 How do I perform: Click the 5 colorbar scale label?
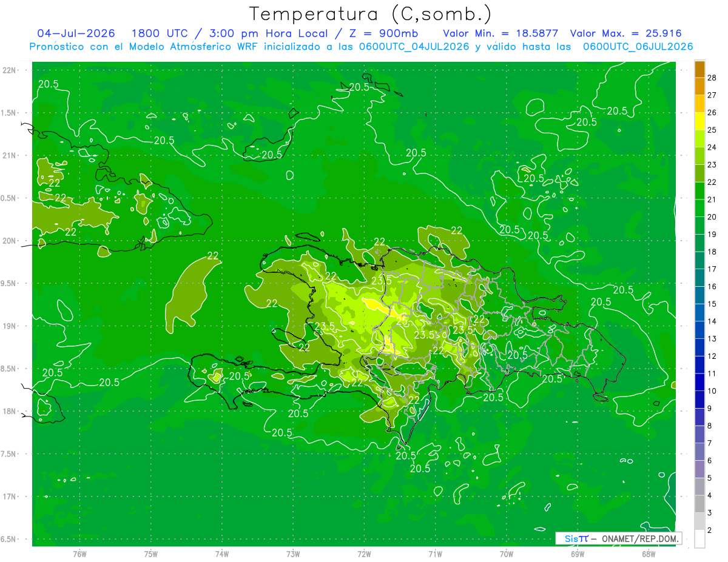[710, 478]
